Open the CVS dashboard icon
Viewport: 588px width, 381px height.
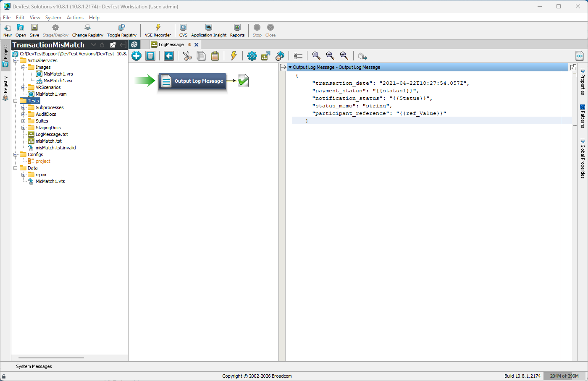coord(183,28)
